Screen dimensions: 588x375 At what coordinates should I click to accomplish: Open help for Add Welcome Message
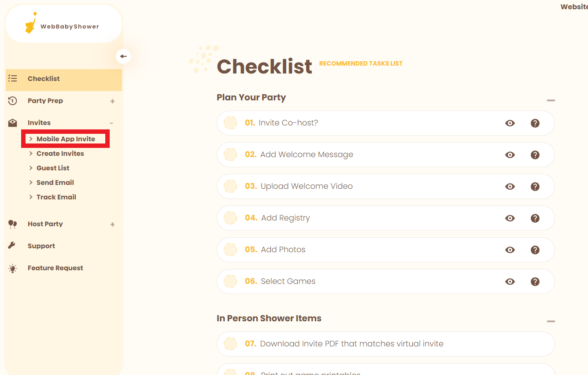point(535,155)
